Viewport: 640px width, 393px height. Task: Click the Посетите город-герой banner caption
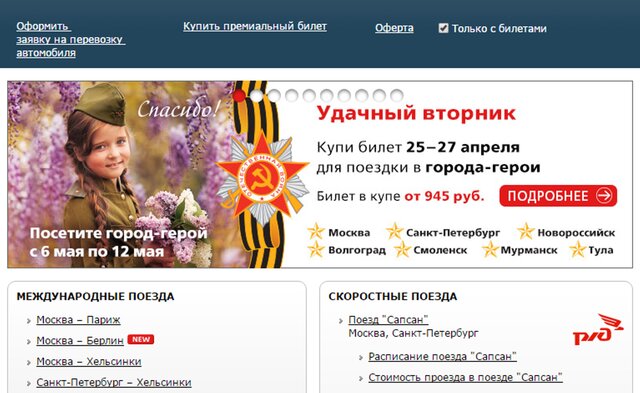118,242
